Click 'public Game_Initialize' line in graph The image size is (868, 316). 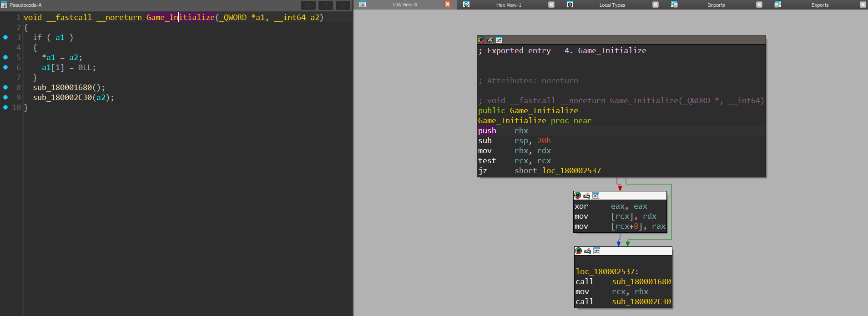[x=528, y=110]
